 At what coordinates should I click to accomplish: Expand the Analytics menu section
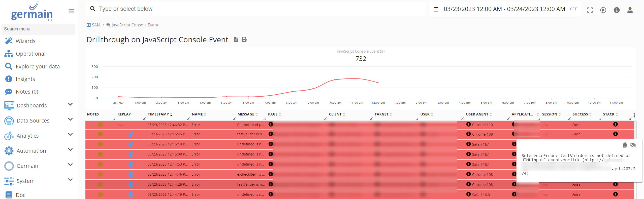70,135
